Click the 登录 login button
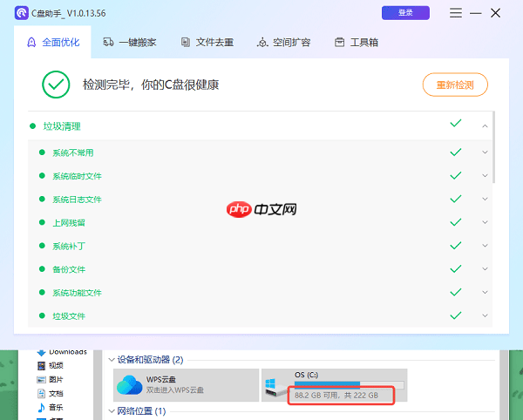 click(405, 13)
